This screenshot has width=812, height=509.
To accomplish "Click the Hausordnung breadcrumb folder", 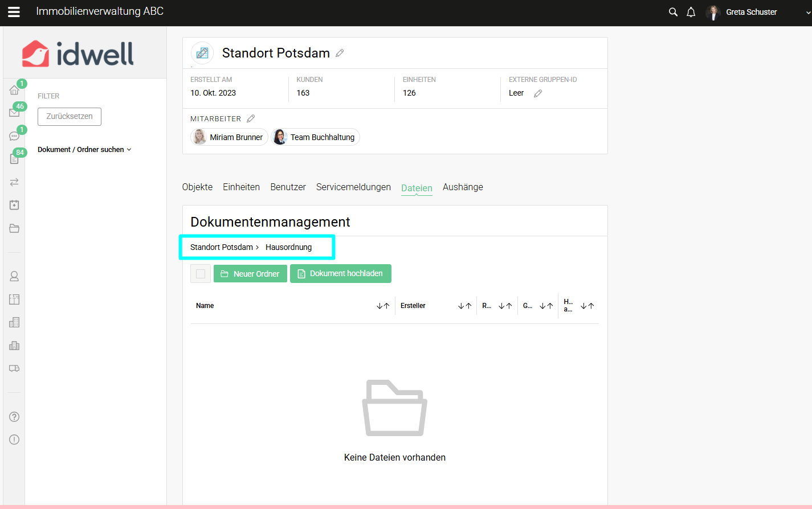I will [x=288, y=247].
